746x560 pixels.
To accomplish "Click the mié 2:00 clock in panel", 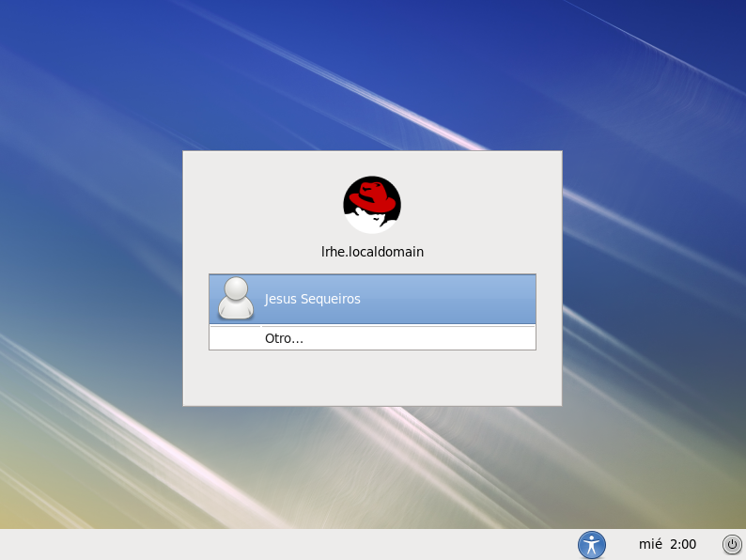I will point(667,544).
